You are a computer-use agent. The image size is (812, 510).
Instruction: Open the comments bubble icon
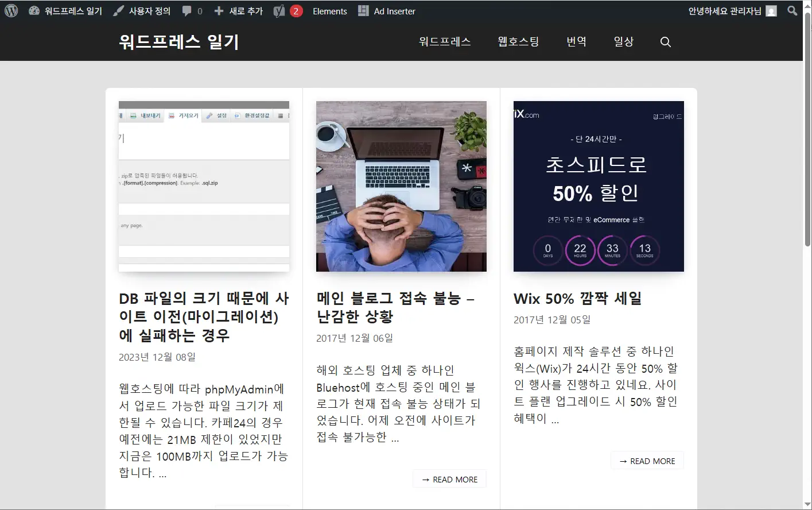[187, 11]
